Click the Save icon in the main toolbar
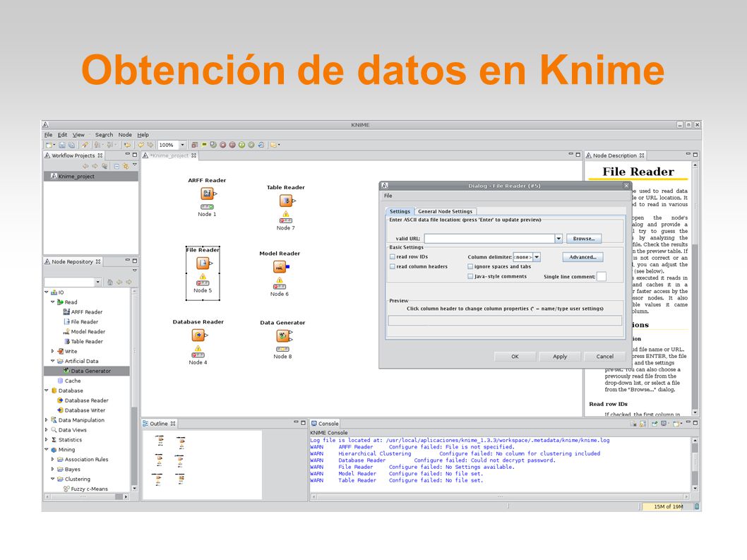This screenshot has width=747, height=560. [62, 145]
